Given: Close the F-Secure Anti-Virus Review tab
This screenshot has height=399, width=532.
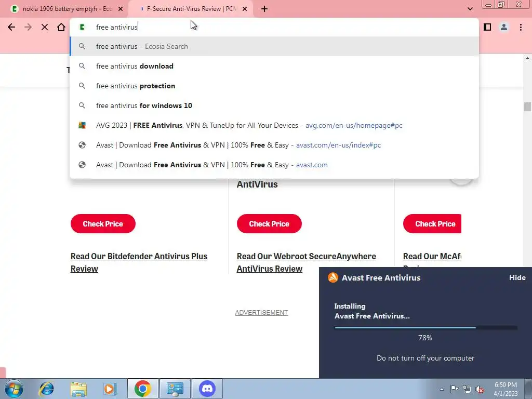Looking at the screenshot, I should point(245,9).
